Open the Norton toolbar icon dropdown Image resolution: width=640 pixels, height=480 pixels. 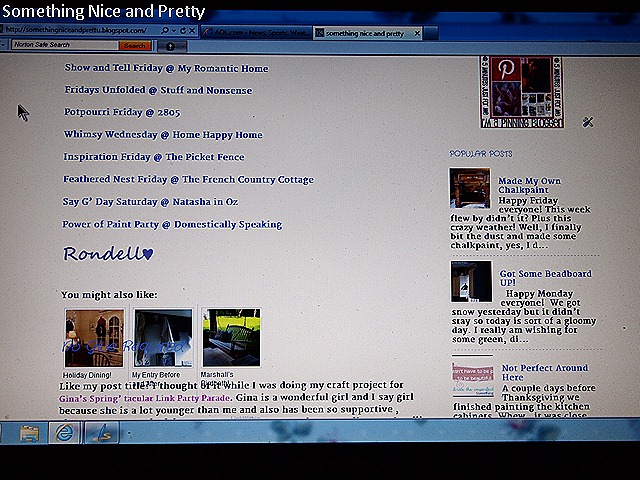point(173,47)
